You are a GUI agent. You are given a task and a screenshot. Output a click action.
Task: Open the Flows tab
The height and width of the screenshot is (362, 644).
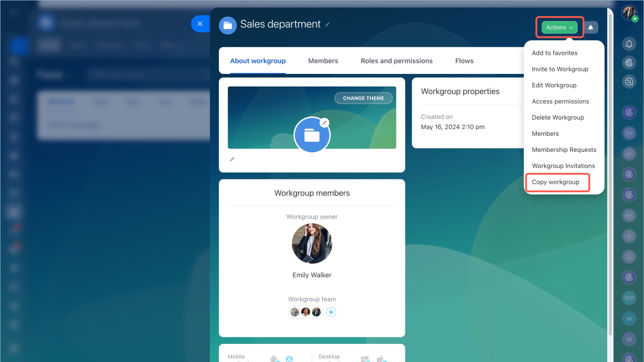[464, 61]
